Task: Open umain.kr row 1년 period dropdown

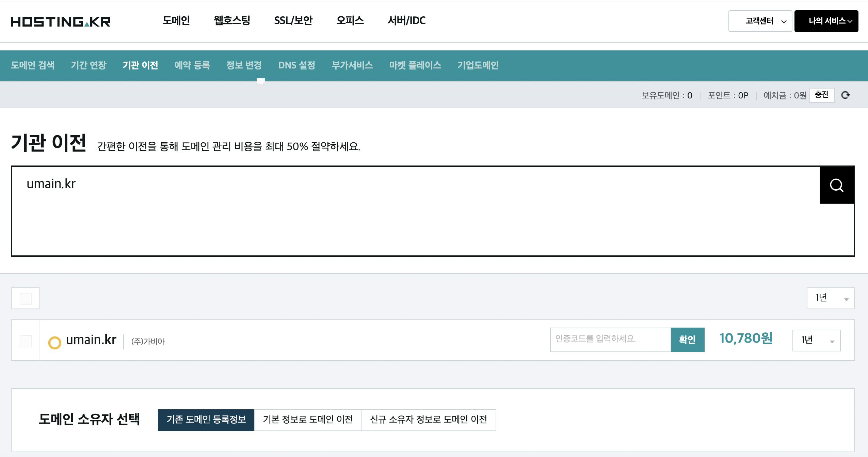Action: coord(816,340)
